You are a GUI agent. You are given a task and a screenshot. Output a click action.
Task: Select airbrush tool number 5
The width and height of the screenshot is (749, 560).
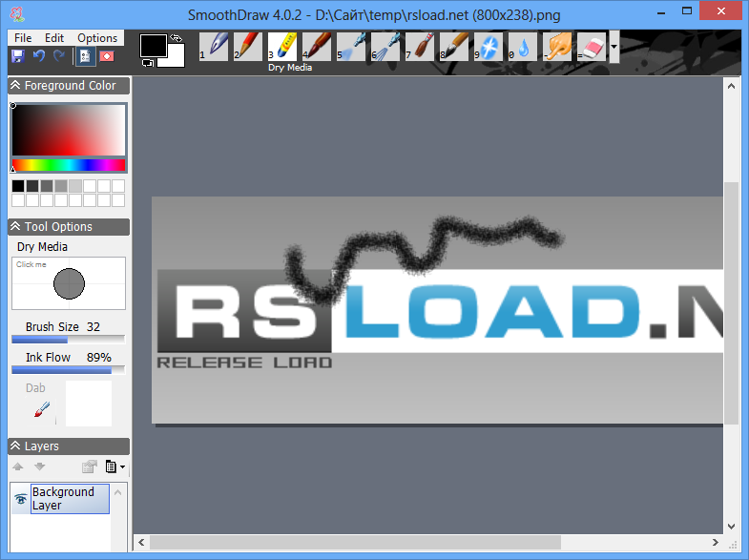click(x=350, y=47)
